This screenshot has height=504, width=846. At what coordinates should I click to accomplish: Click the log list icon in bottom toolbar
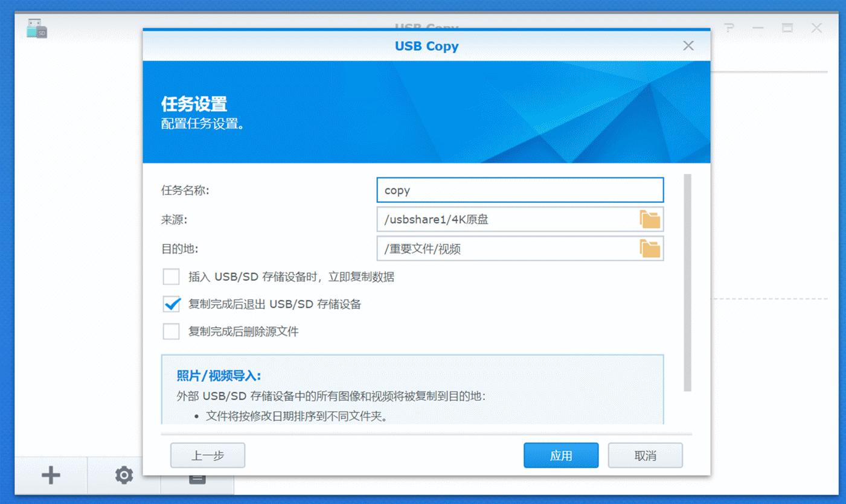click(197, 479)
